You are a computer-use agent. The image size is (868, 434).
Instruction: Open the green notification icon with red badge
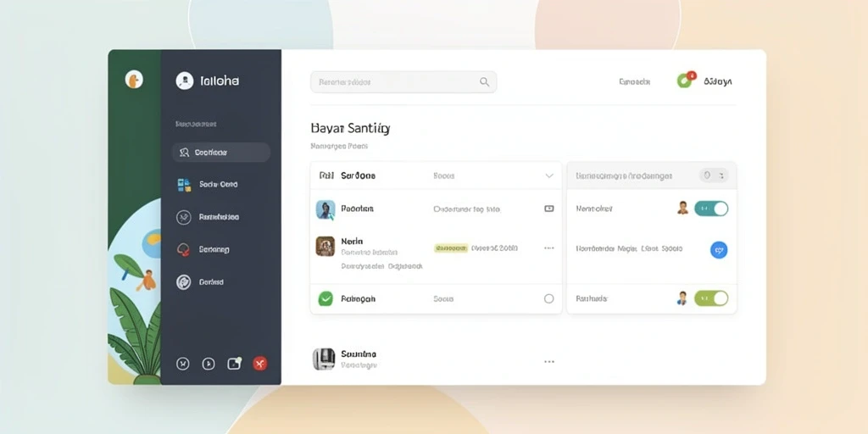(685, 81)
